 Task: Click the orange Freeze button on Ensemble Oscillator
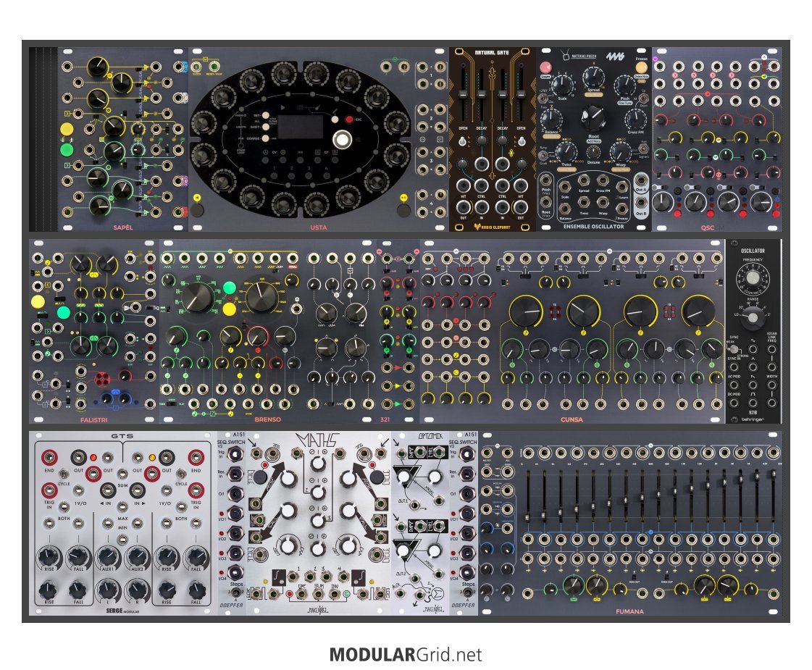(642, 68)
